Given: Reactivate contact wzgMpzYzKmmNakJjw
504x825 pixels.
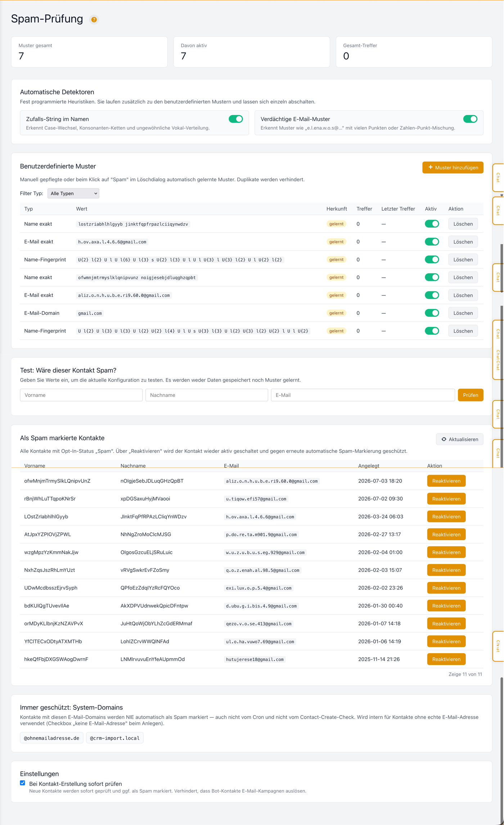Looking at the screenshot, I should pos(446,552).
